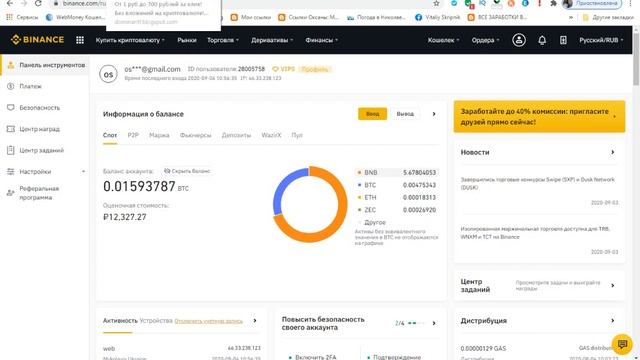Image resolution: width=640 pixels, height=360 pixels.
Task: Open the user account profile icon
Action: tap(519, 40)
